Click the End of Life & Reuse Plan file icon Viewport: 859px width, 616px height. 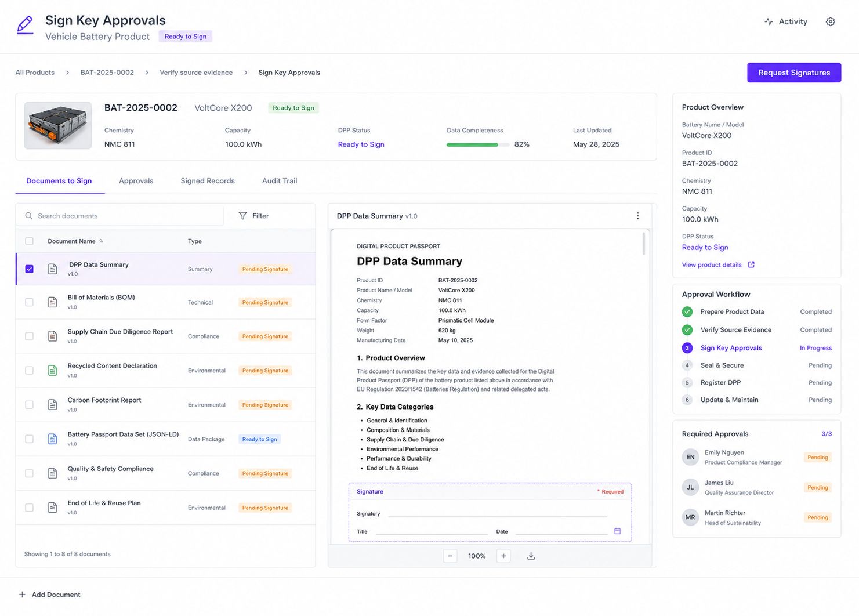point(52,508)
